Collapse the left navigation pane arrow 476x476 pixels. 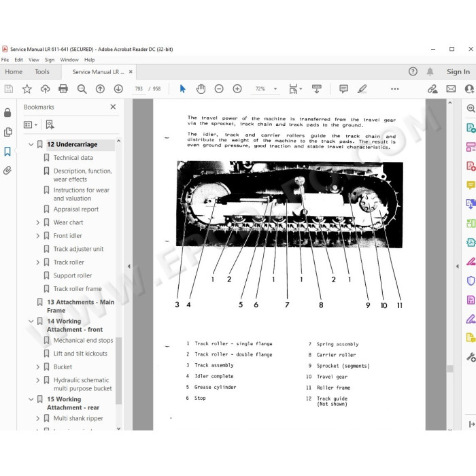(129, 267)
